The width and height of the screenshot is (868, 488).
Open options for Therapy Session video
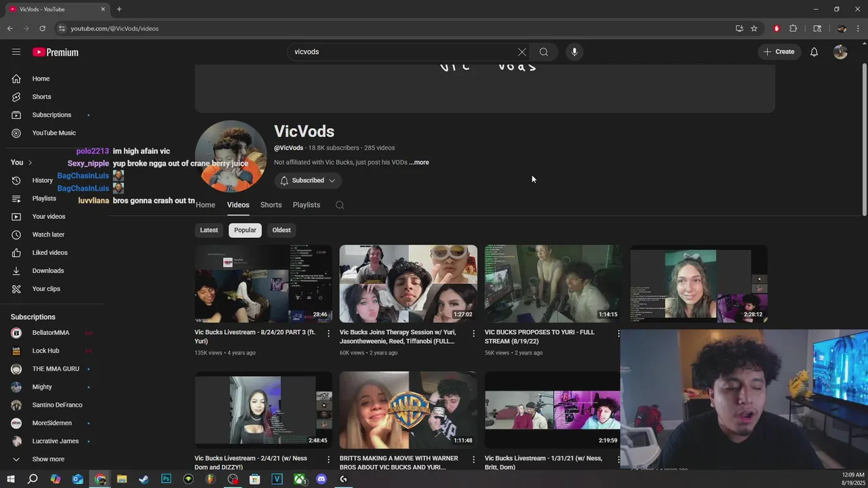click(474, 333)
